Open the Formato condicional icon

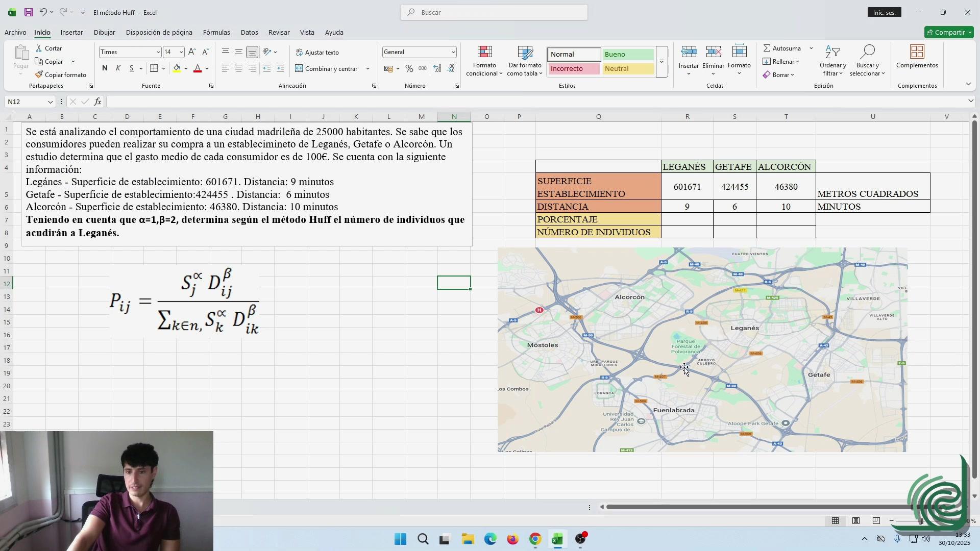[484, 52]
